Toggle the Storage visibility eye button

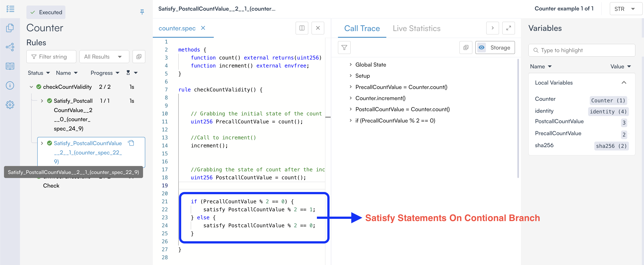481,47
